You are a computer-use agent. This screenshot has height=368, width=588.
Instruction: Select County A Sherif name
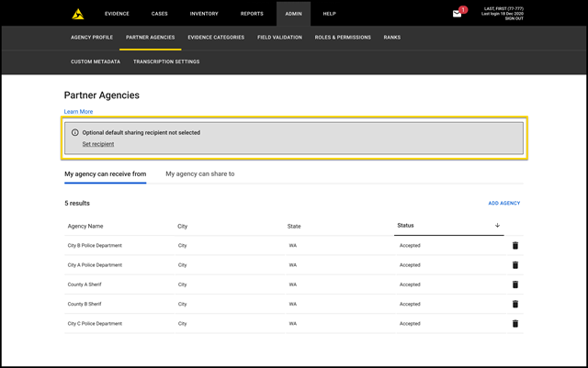[85, 284]
